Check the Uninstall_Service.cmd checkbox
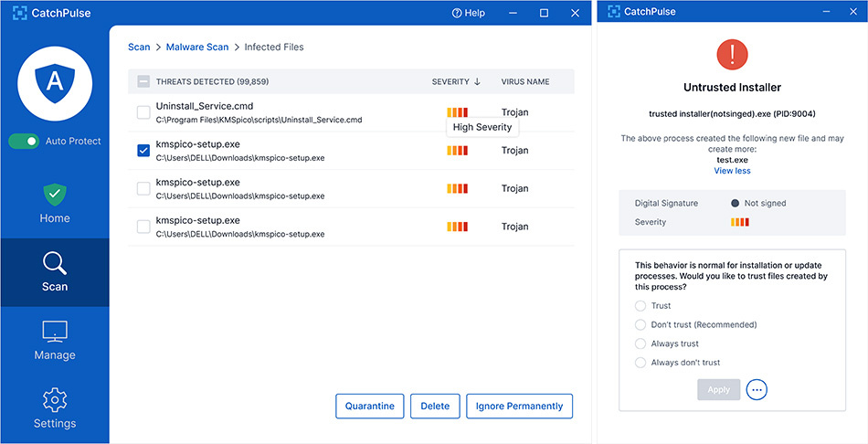This screenshot has height=444, width=868. (x=143, y=112)
